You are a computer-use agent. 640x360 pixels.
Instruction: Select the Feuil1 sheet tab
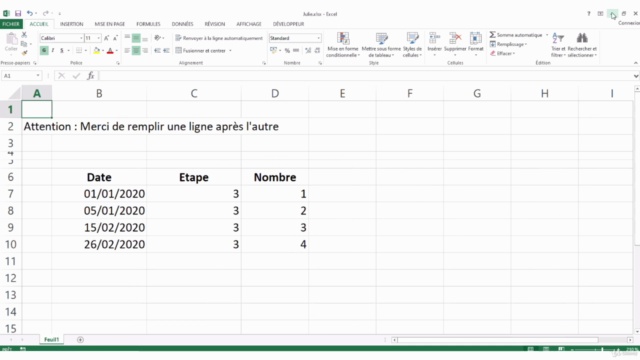click(x=51, y=340)
